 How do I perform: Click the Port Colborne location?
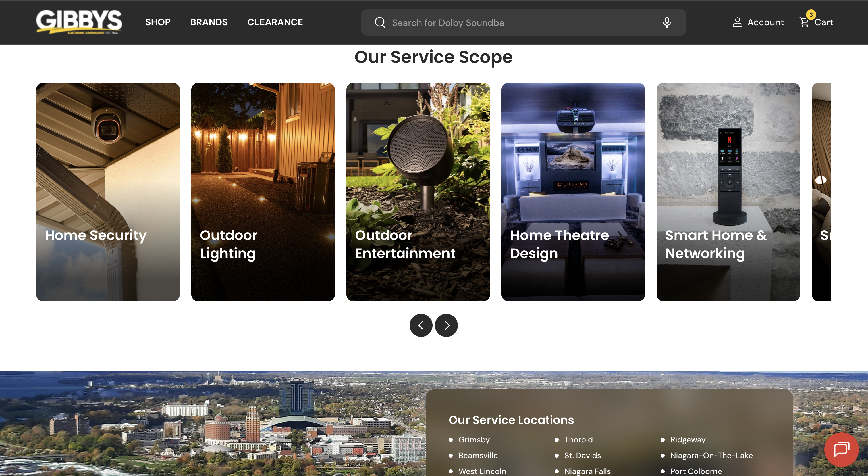(696, 471)
